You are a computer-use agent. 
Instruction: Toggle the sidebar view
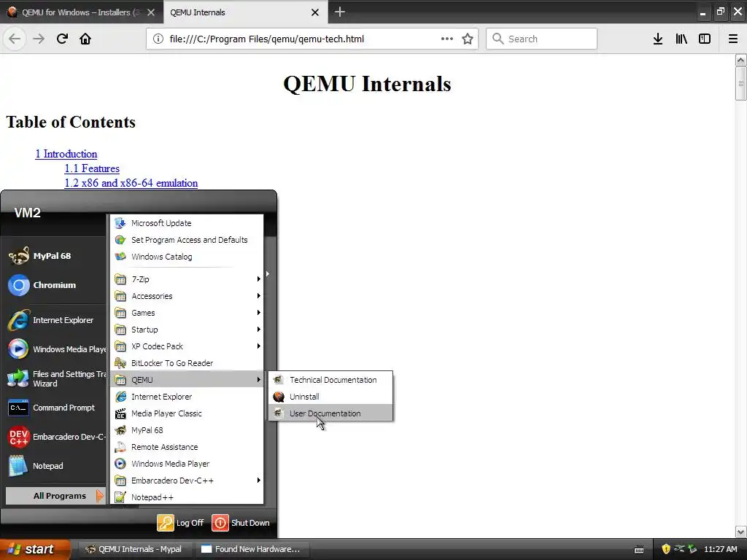coord(705,39)
